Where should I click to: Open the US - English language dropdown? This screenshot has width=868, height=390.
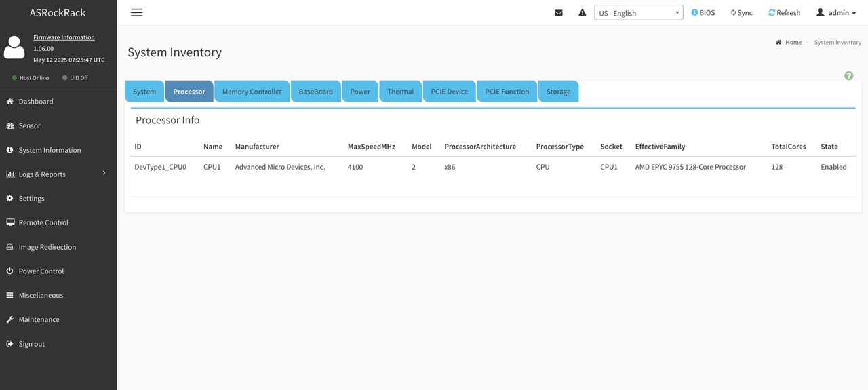(638, 13)
